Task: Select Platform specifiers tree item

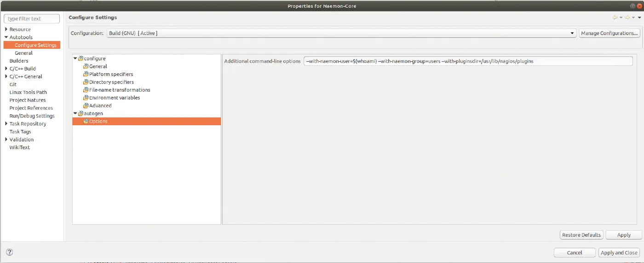Action: point(111,74)
